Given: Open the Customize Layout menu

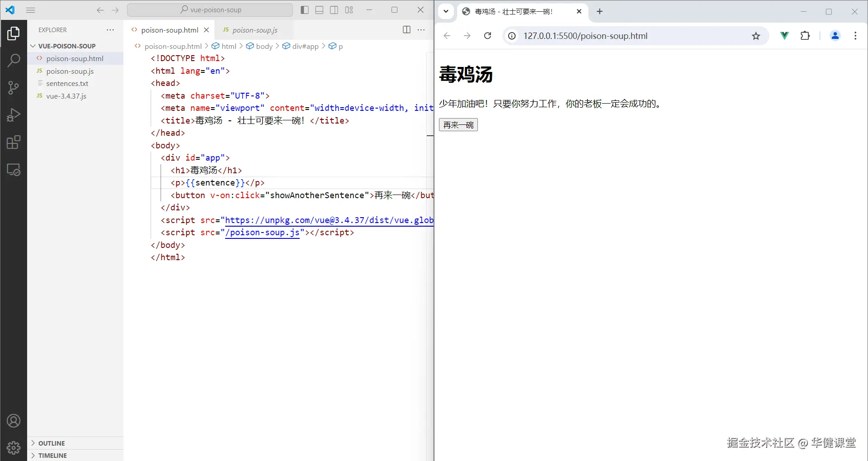Looking at the screenshot, I should 349,10.
